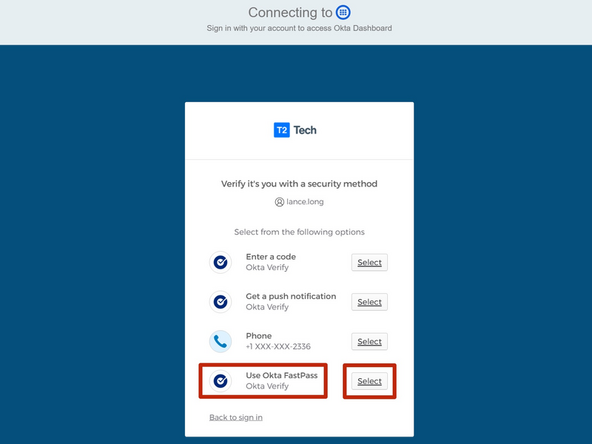
Task: Click the '+1 XXX-XXX-2336' phone number
Action: [x=278, y=347]
